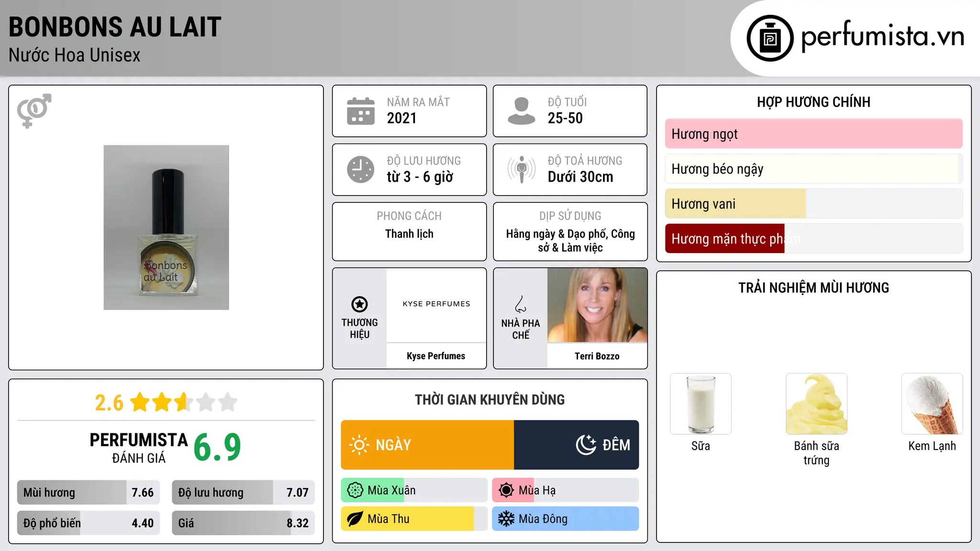Select the Ngày daytime segment
980x551 pixels.
pos(427,445)
